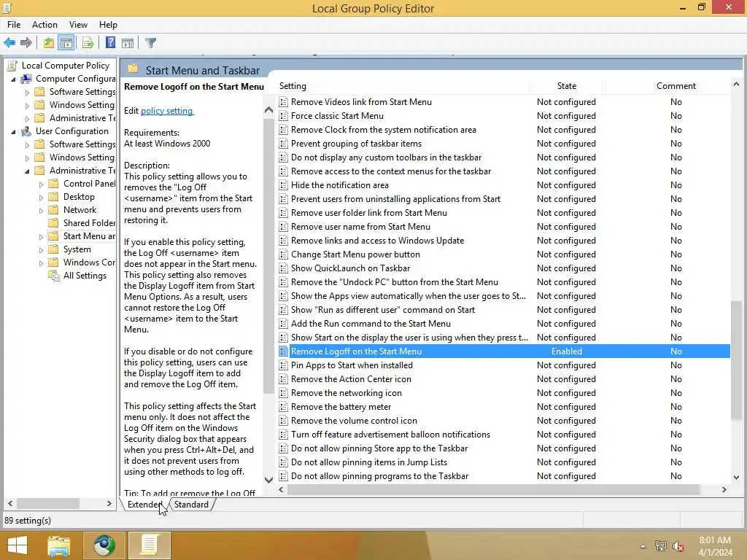Expand the Network tree node
This screenshot has width=747, height=560.
pos(41,211)
